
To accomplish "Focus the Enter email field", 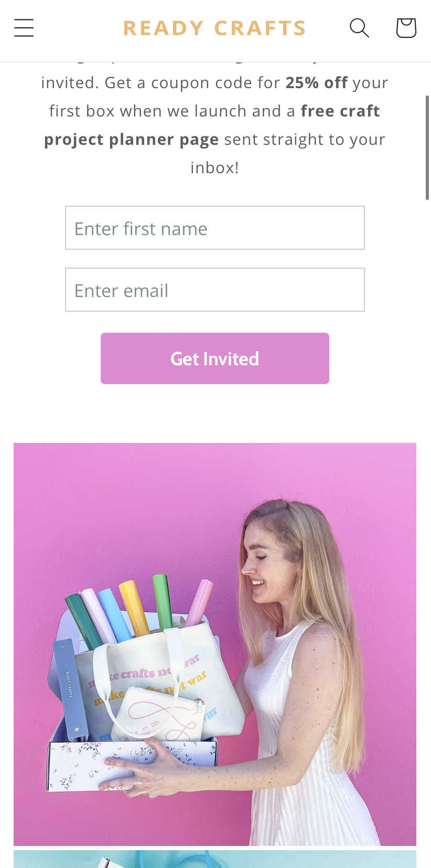I will pyautogui.click(x=215, y=290).
